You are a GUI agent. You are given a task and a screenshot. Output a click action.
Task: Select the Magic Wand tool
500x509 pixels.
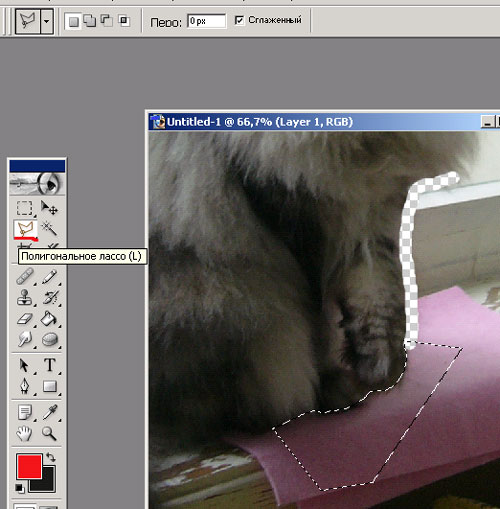49,229
